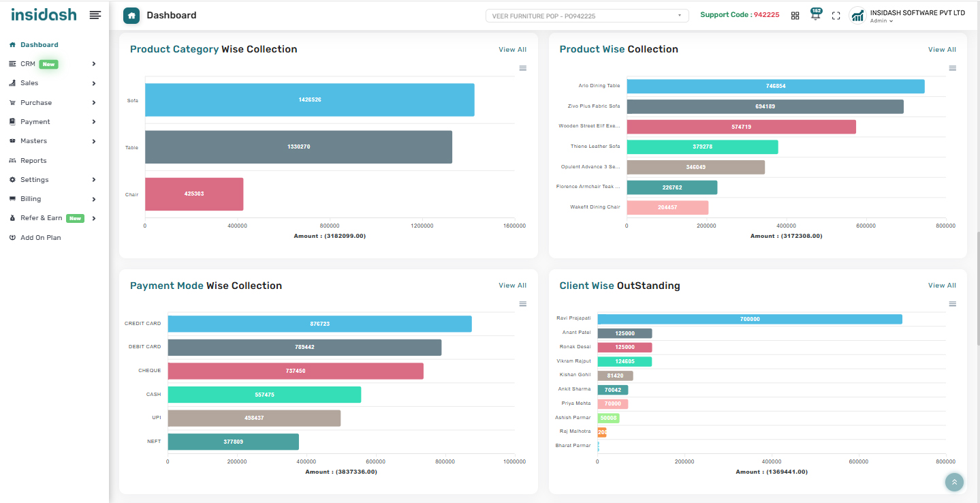Open Product Category chart hamburger menu

523,68
